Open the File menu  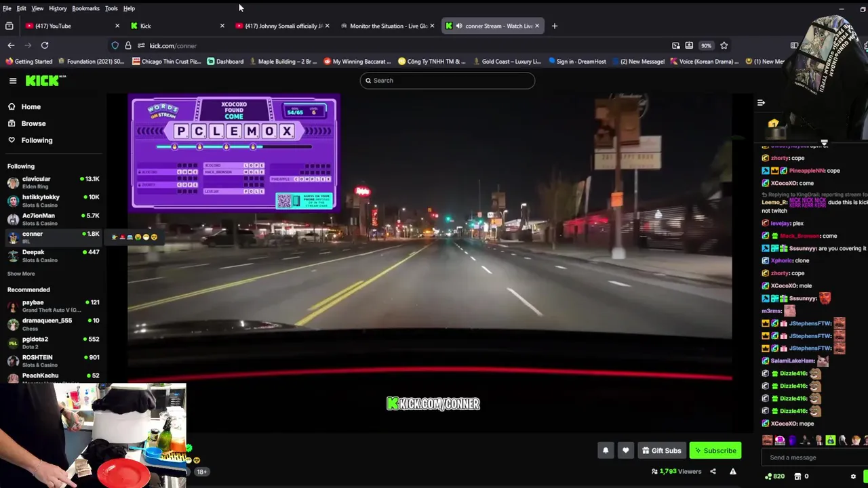[x=7, y=8]
